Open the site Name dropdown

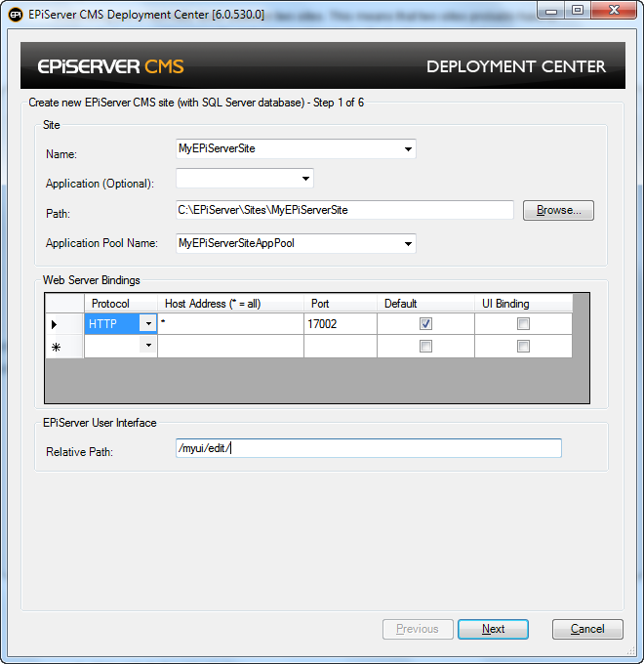(407, 149)
